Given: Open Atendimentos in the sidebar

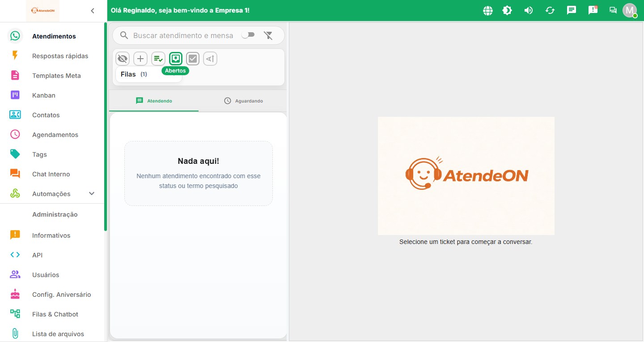Looking at the screenshot, I should (x=53, y=36).
